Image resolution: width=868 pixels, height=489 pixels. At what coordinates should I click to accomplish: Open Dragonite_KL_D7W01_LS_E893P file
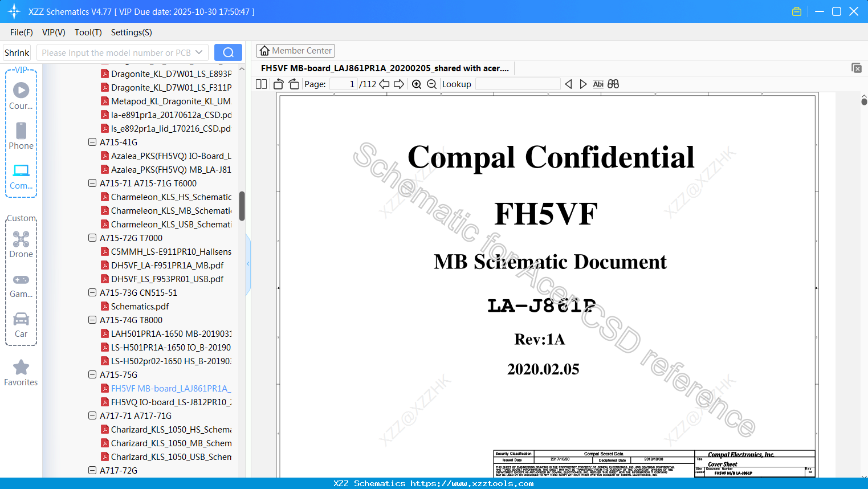point(166,74)
